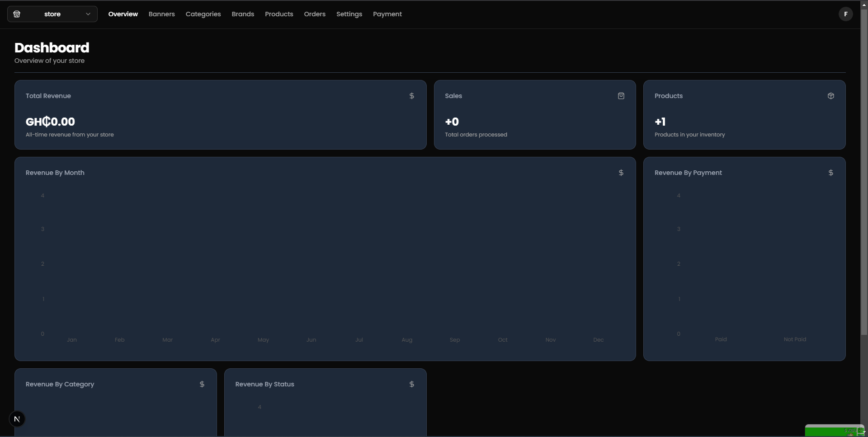Image resolution: width=868 pixels, height=437 pixels.
Task: Click the Dec label on month chart
Action: tap(599, 340)
